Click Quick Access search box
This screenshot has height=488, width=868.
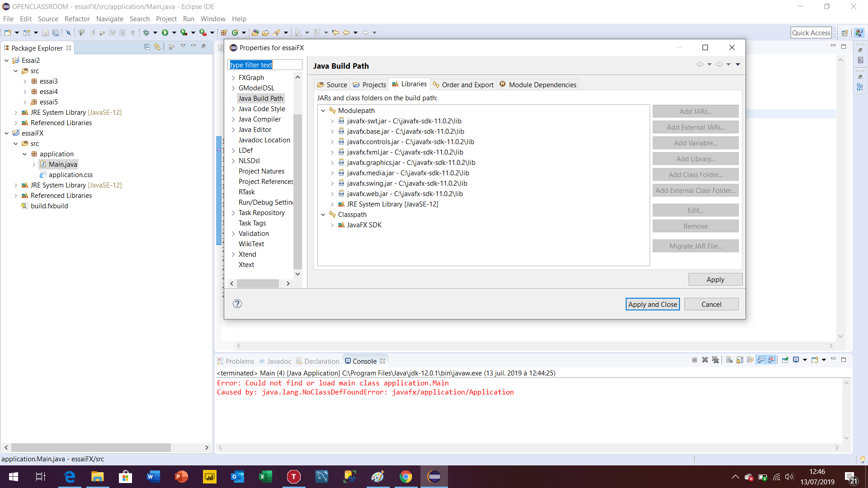[x=811, y=33]
